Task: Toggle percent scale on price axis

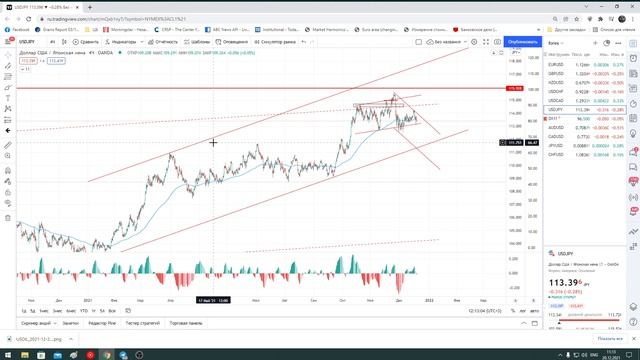Action: point(513,311)
